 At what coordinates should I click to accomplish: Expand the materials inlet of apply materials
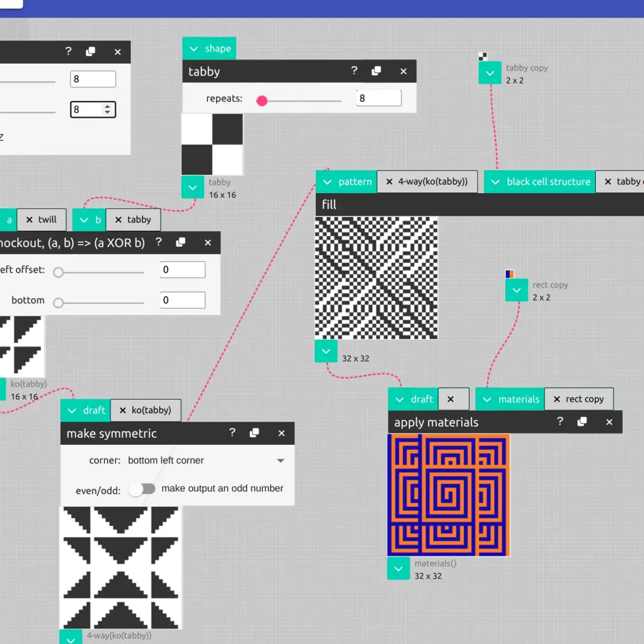[510, 399]
